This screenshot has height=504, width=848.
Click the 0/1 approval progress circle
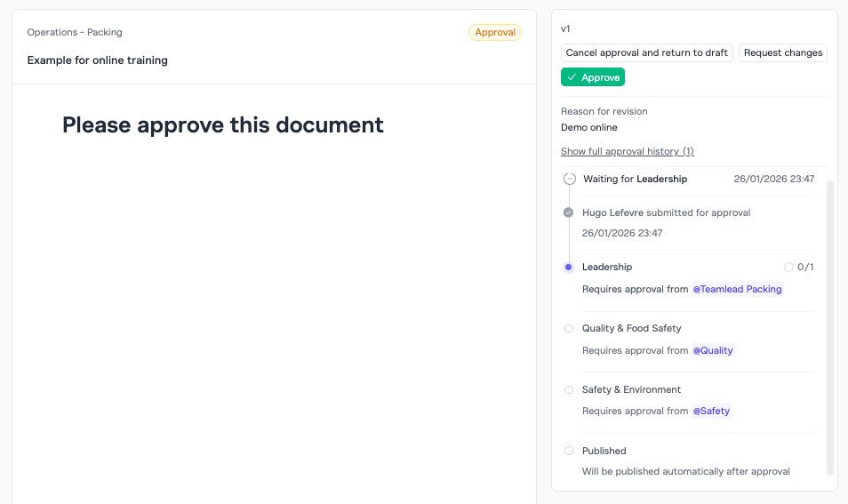tap(788, 267)
